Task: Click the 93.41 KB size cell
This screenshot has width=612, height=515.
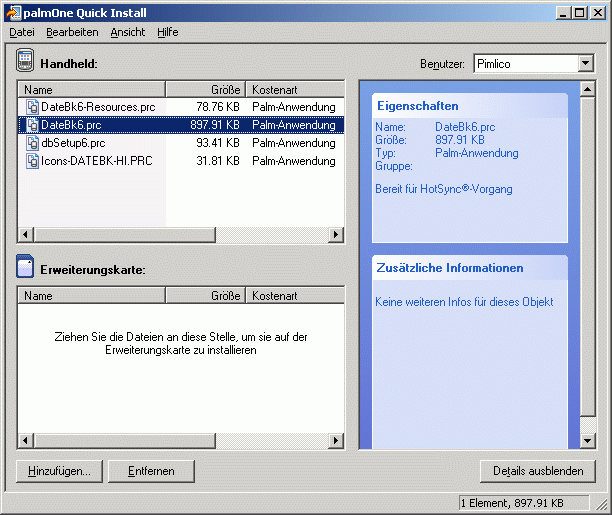Action: coord(218,143)
